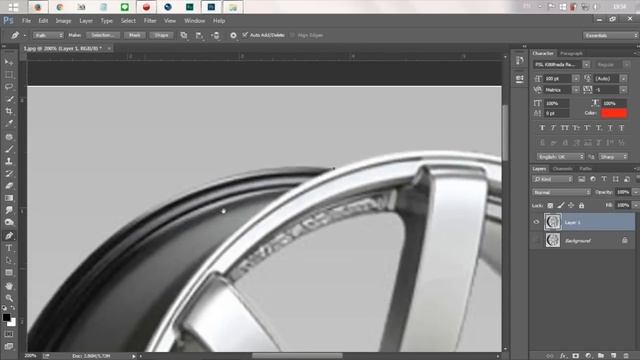Toggle Align Edges checkbox
The height and width of the screenshot is (360, 640).
[292, 35]
